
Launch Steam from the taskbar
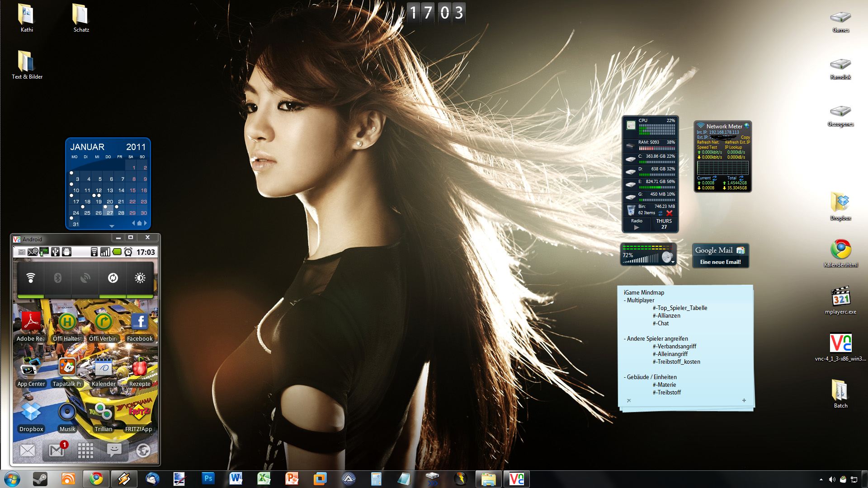[40, 479]
